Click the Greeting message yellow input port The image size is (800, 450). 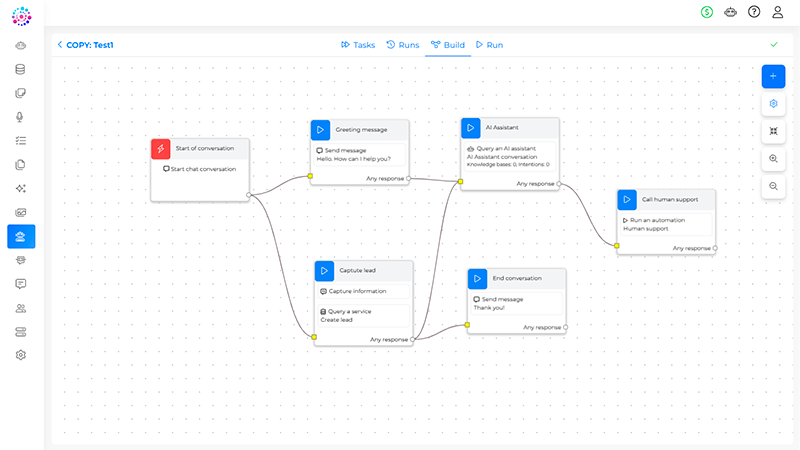click(x=310, y=176)
